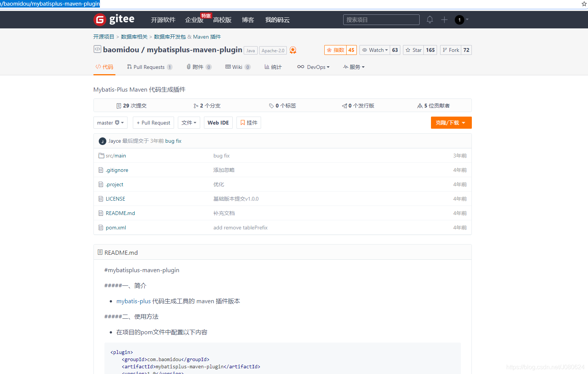Open the pom.xml file link
The width and height of the screenshot is (588, 374).
tap(116, 228)
